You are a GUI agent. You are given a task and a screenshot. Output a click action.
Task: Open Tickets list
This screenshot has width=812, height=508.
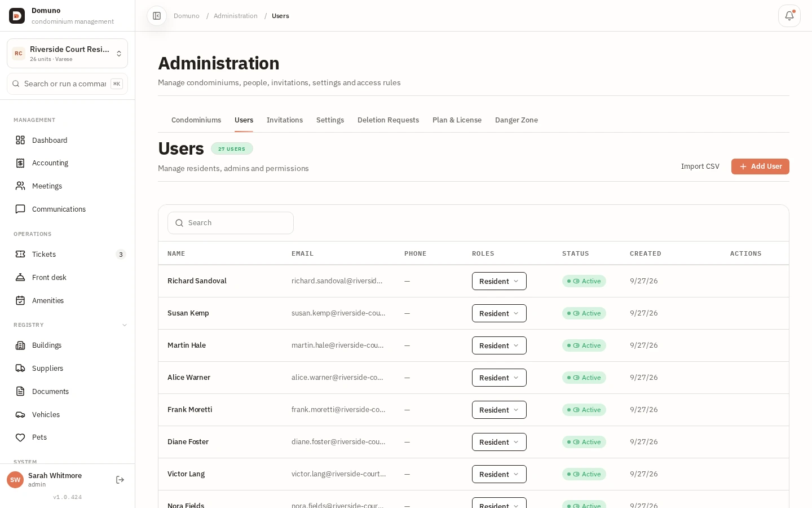[67, 254]
